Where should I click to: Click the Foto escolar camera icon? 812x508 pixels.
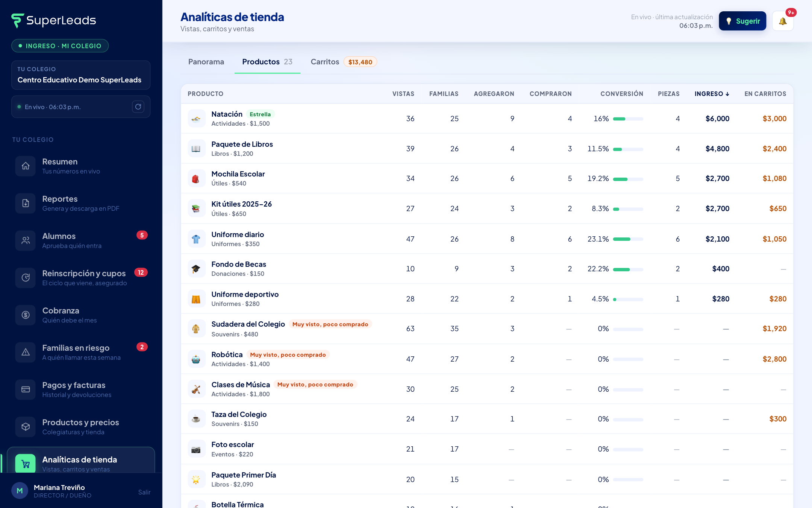pyautogui.click(x=196, y=449)
